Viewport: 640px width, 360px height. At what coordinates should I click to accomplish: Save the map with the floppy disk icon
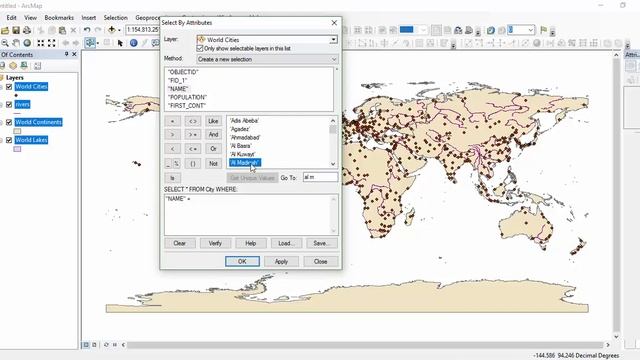point(16,30)
